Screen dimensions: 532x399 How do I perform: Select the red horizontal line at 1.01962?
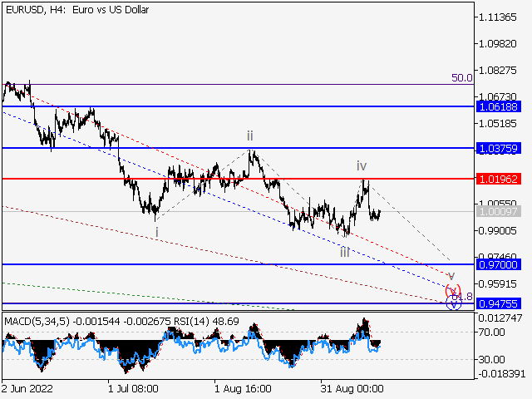click(x=239, y=179)
